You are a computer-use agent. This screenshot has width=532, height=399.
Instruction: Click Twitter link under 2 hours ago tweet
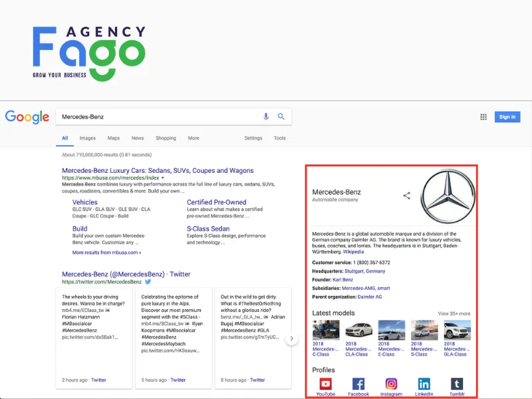[98, 380]
